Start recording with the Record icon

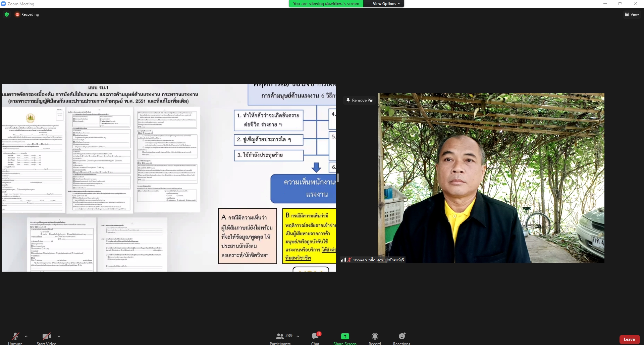pos(375,336)
